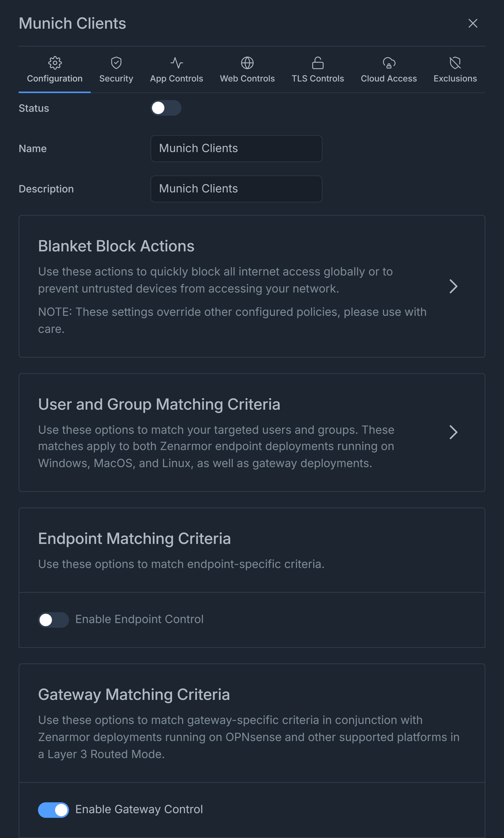
Task: Disable the Enable Gateway Control switch
Action: tap(53, 810)
